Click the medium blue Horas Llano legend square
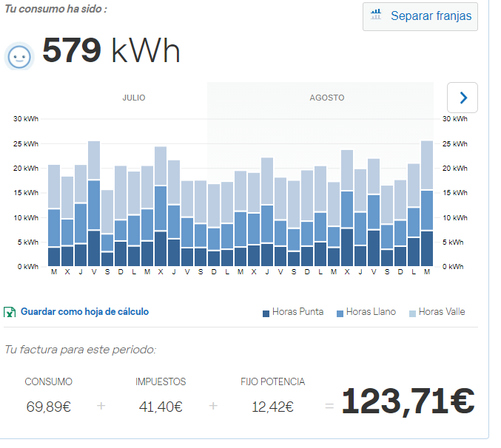Viewport: 501px width, 448px height. tap(340, 313)
